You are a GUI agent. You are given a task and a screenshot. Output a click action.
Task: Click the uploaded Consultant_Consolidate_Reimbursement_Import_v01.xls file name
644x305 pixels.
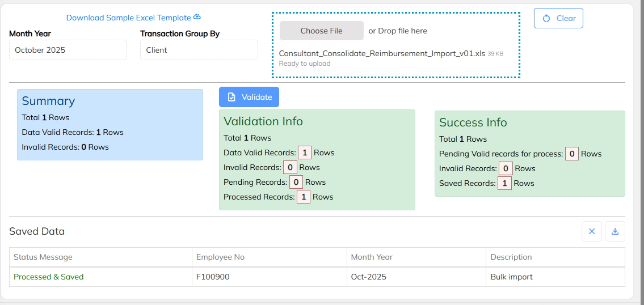pyautogui.click(x=382, y=53)
